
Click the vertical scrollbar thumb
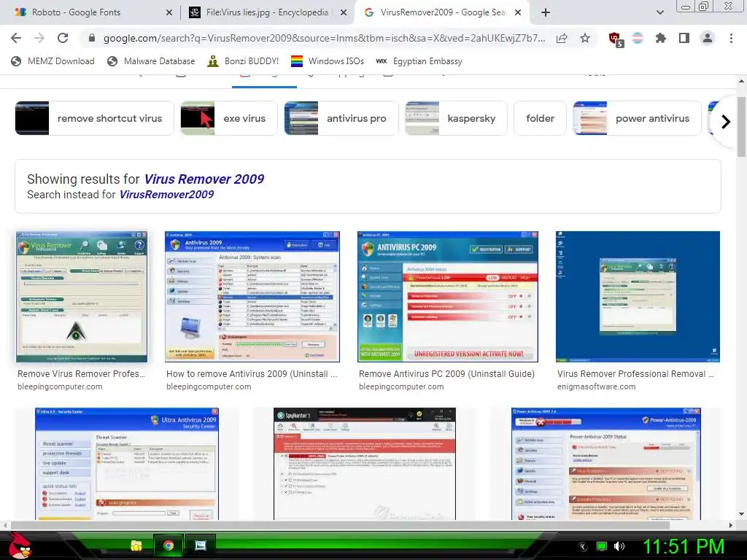point(741,126)
